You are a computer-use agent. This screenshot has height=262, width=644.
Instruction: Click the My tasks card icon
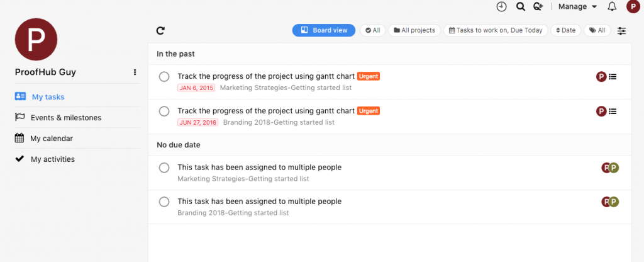click(x=20, y=96)
